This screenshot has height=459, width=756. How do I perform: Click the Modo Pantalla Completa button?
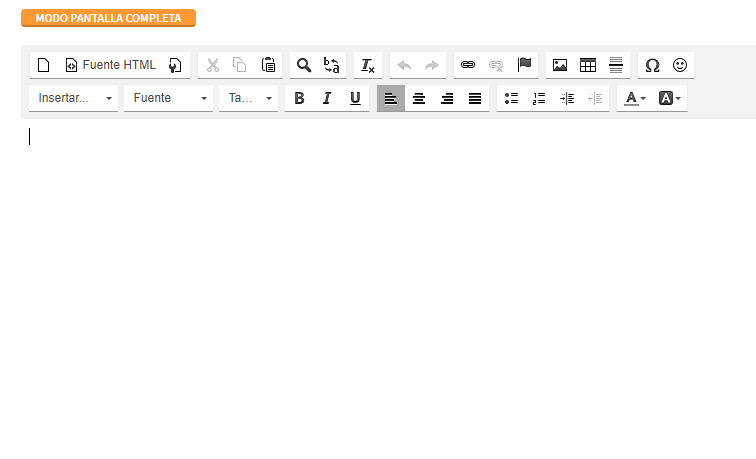tap(108, 18)
